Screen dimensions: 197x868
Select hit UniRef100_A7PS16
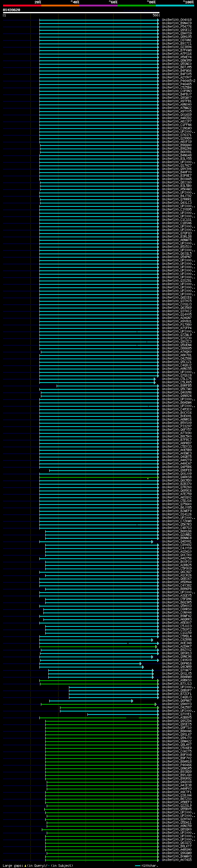point(177,54)
